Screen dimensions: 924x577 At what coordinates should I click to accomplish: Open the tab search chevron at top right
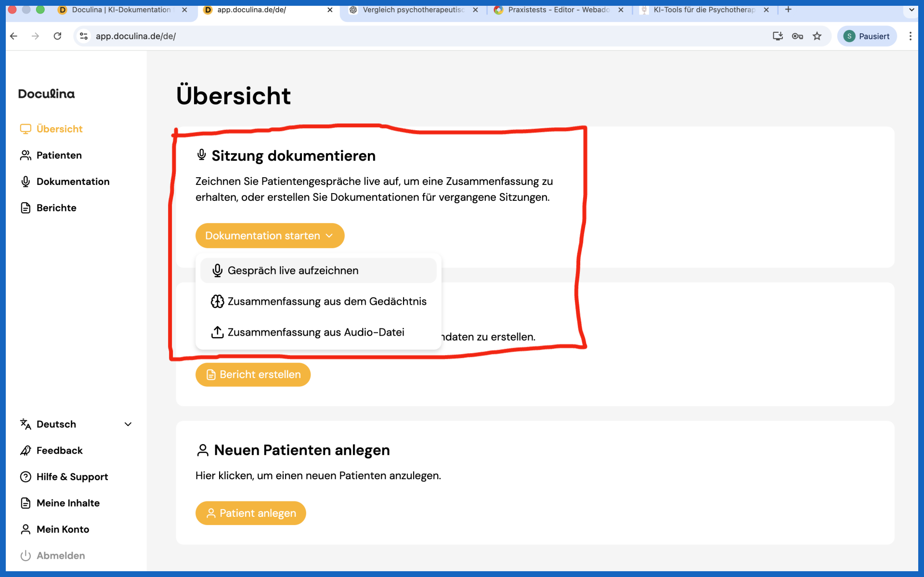pos(911,10)
